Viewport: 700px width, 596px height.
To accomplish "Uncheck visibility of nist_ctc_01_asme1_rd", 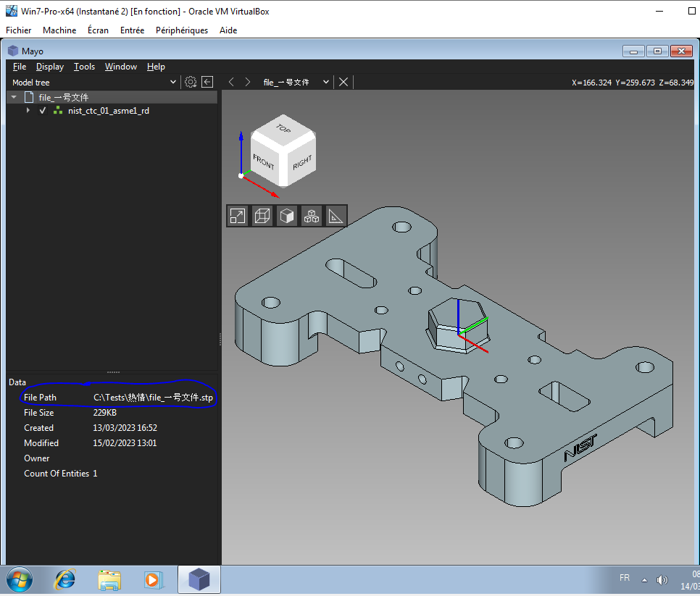I will click(43, 111).
